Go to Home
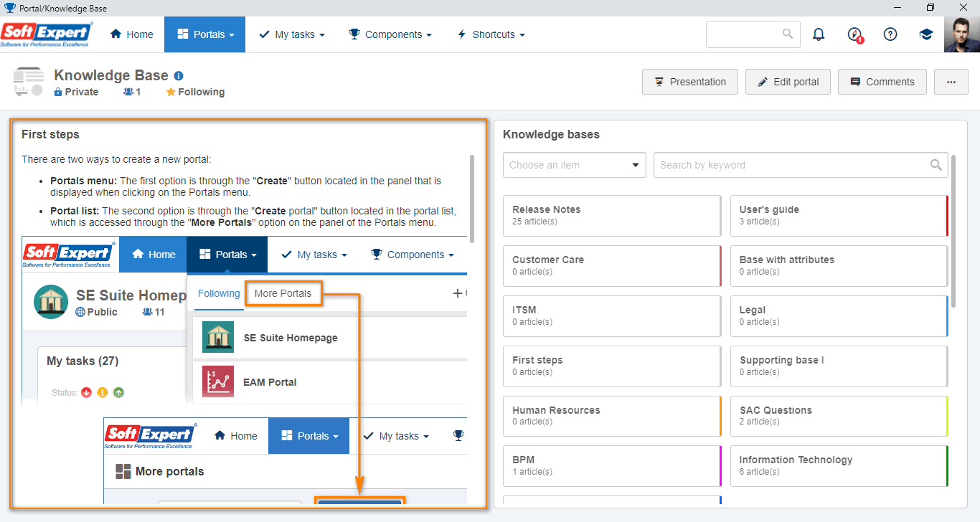This screenshot has width=980, height=522. [x=132, y=34]
